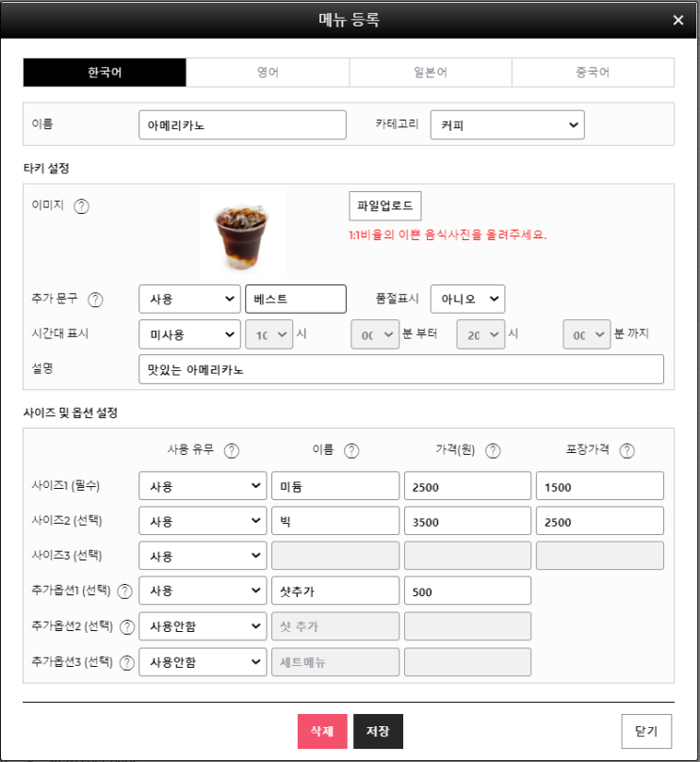Open the start hour dropdown showing 10
This screenshot has height=762, width=700.
pyautogui.click(x=269, y=334)
